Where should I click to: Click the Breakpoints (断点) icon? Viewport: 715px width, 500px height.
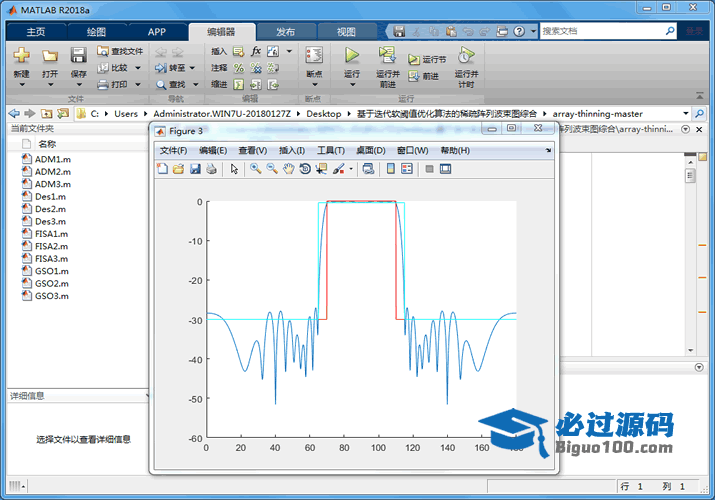click(314, 56)
